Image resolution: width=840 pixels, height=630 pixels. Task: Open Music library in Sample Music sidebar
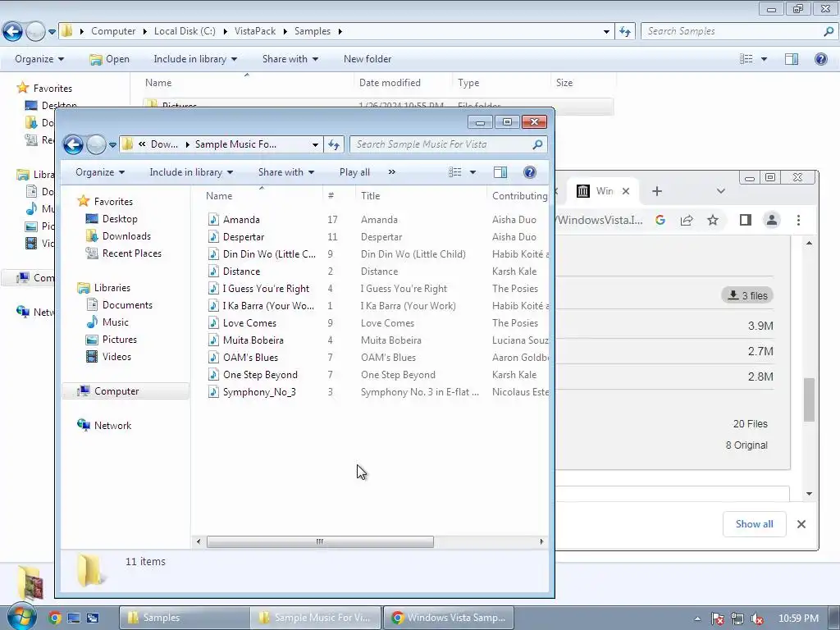tap(115, 322)
